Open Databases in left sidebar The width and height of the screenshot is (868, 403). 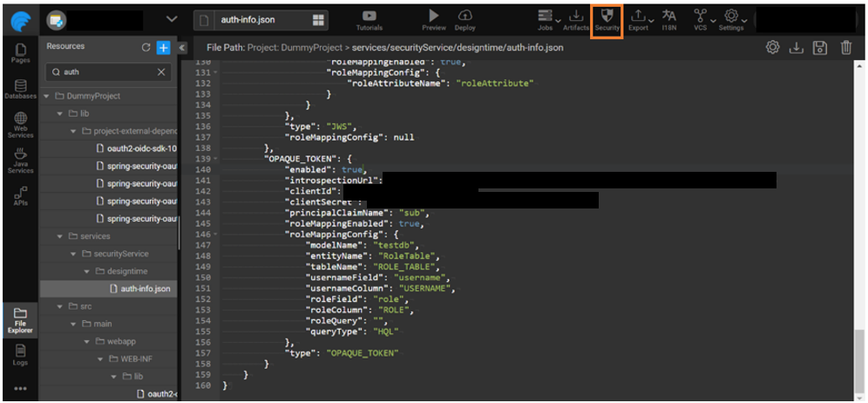pyautogui.click(x=20, y=88)
